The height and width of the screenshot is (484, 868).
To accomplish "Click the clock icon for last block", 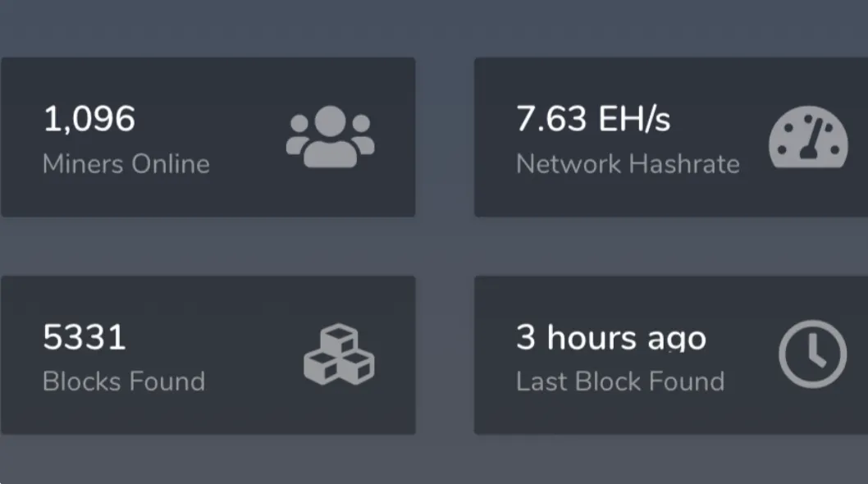I will click(x=813, y=354).
